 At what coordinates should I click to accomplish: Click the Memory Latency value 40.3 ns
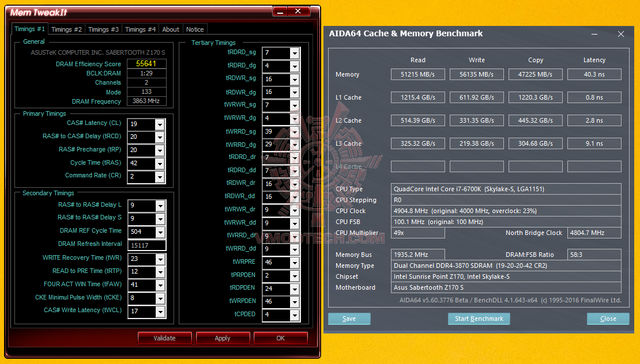coord(594,75)
